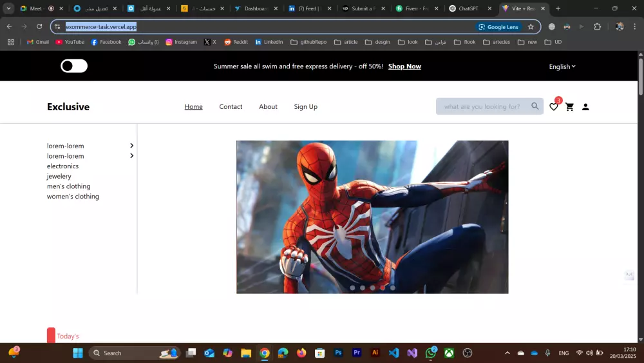Image resolution: width=644 pixels, height=363 pixels.
Task: Open the wishlist heart icon
Action: coord(553,107)
